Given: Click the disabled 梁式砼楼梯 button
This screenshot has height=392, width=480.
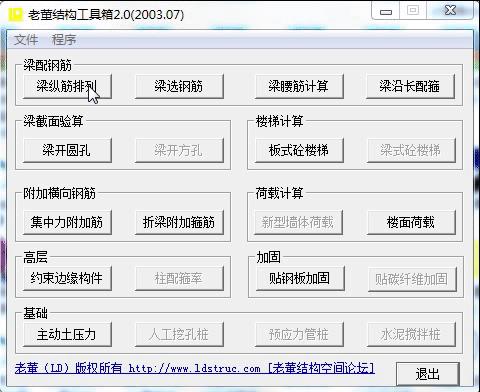Looking at the screenshot, I should (x=411, y=150).
